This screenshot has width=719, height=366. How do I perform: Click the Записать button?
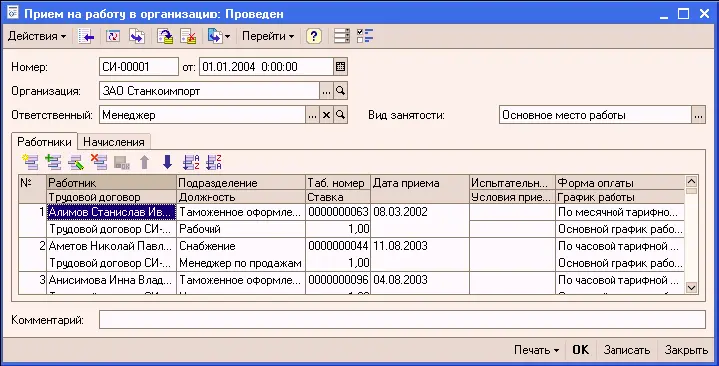click(x=626, y=350)
